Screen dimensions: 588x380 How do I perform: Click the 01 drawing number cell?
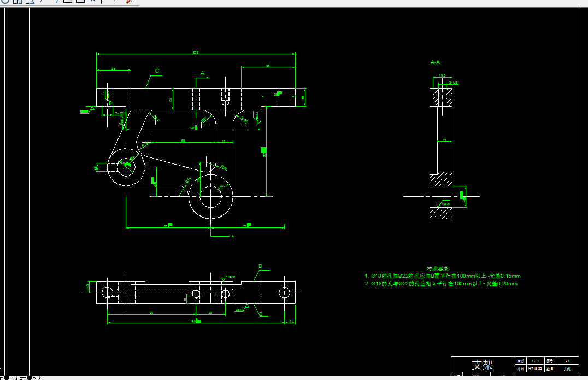pos(567,361)
